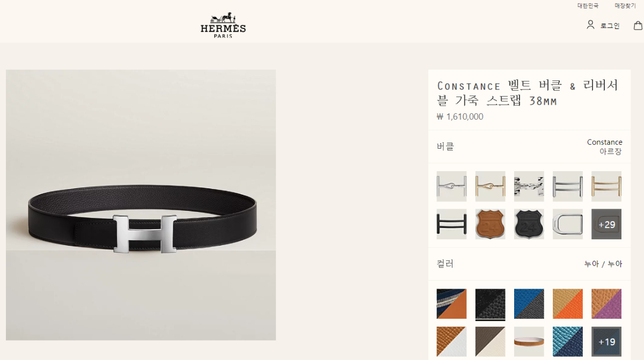
Task: Open the shopping bag icon
Action: pos(638,25)
